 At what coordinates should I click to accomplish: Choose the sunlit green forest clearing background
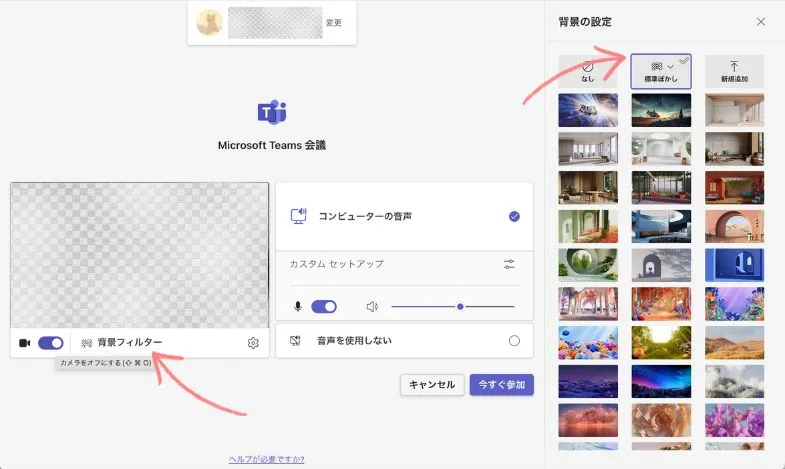pos(661,343)
